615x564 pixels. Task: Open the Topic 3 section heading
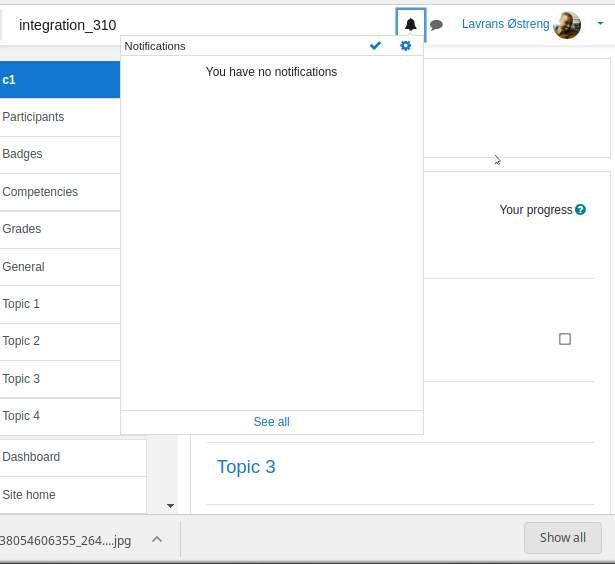tap(246, 467)
